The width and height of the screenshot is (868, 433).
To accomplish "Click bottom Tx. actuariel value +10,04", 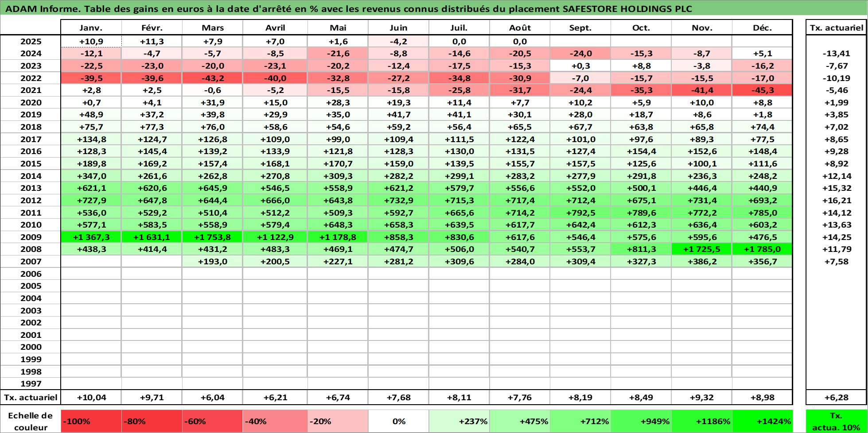I will click(x=91, y=397).
